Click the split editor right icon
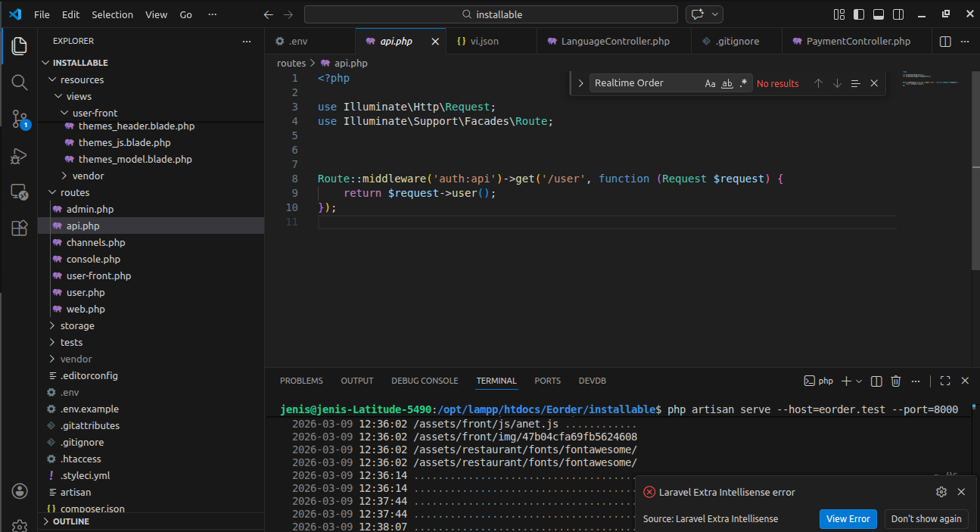The width and height of the screenshot is (980, 532). (x=945, y=42)
